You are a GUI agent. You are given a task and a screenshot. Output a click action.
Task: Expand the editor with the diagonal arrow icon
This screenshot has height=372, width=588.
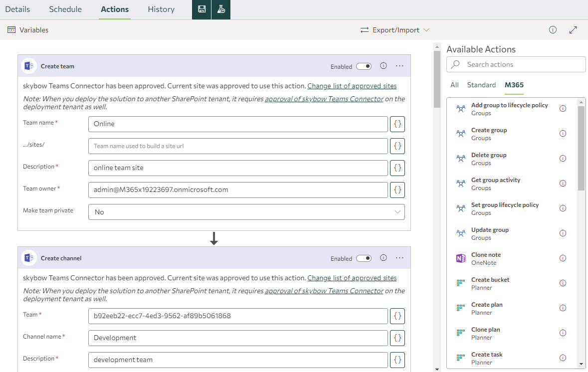573,29
